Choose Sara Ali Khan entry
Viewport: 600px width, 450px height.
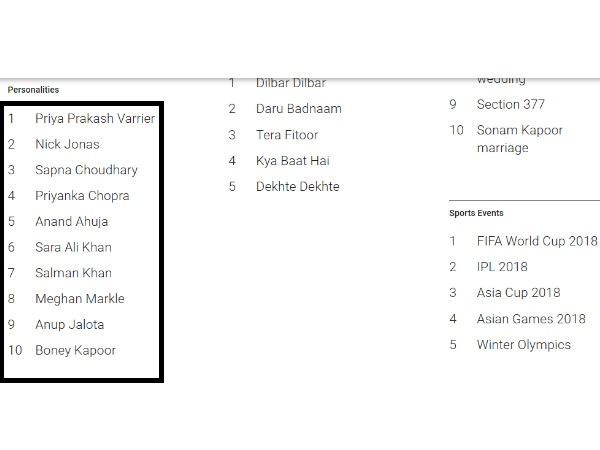click(73, 247)
